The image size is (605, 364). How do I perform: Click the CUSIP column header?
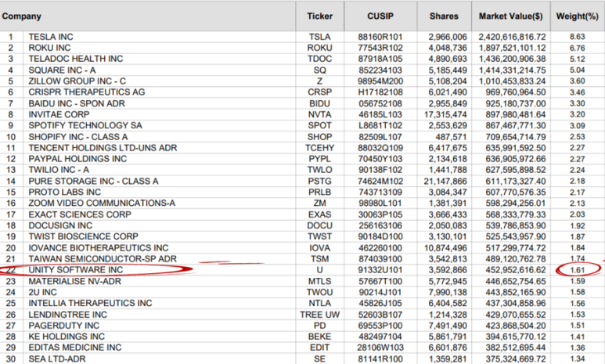(380, 16)
